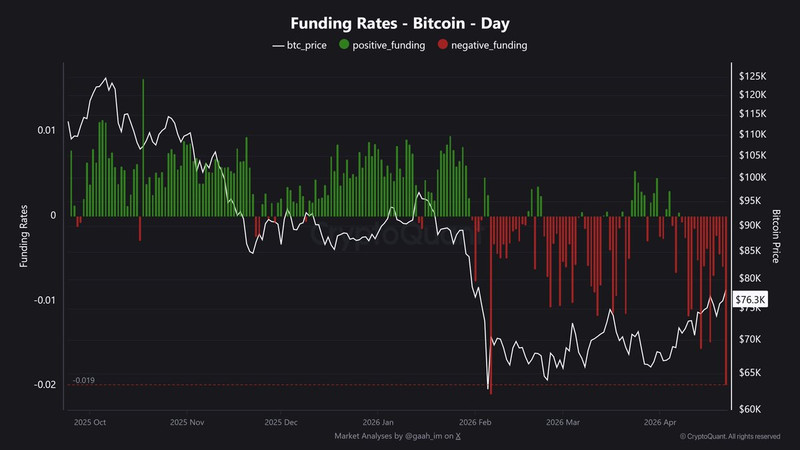Screen dimensions: 800x450
Task: Click the chart title Funding Rates - Bitcoin - Day
Action: pyautogui.click(x=400, y=21)
